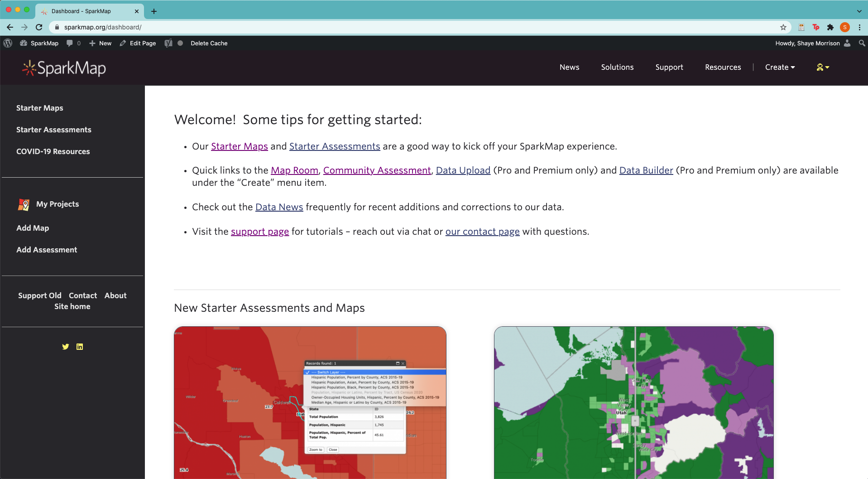Open the Yoast SEO icon in admin bar

pyautogui.click(x=168, y=43)
